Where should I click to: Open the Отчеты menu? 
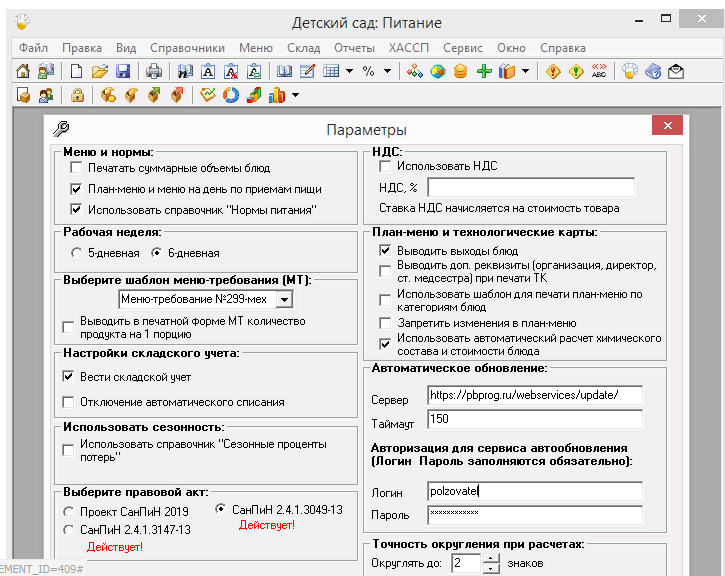[354, 48]
